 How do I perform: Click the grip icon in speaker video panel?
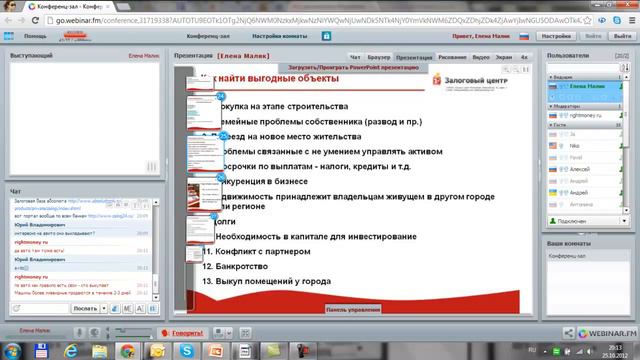[x=151, y=167]
